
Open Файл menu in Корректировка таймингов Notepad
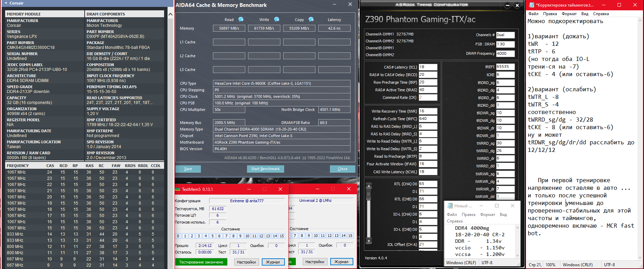point(534,14)
